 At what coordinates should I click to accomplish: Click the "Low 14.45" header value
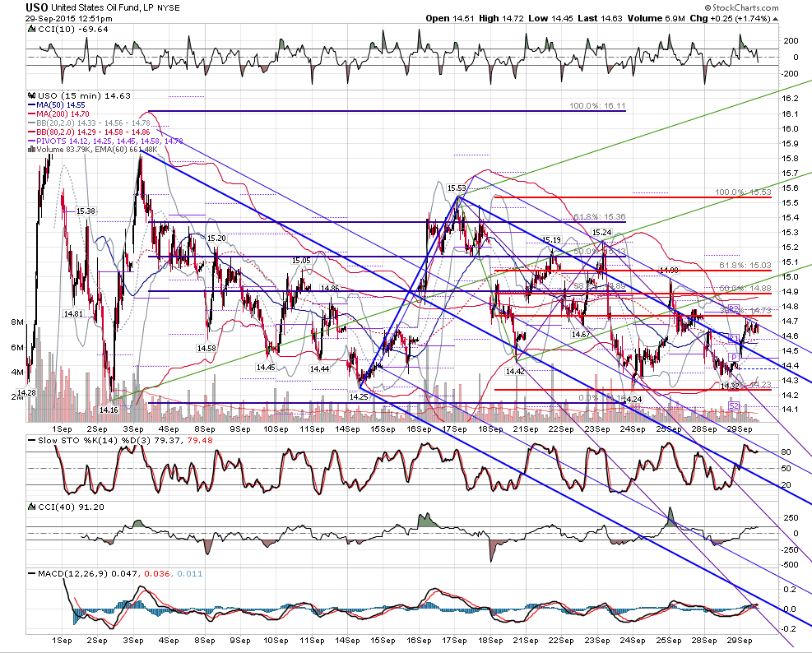[x=550, y=18]
